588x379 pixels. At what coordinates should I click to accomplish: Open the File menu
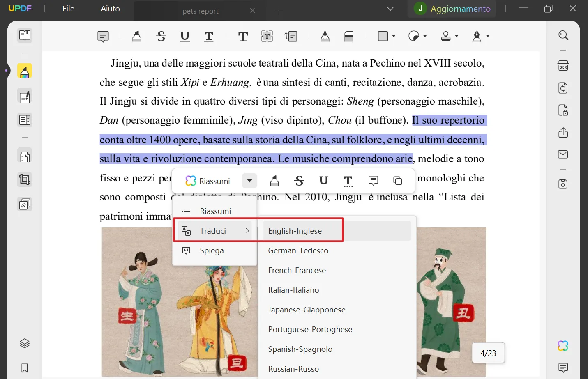pos(68,9)
